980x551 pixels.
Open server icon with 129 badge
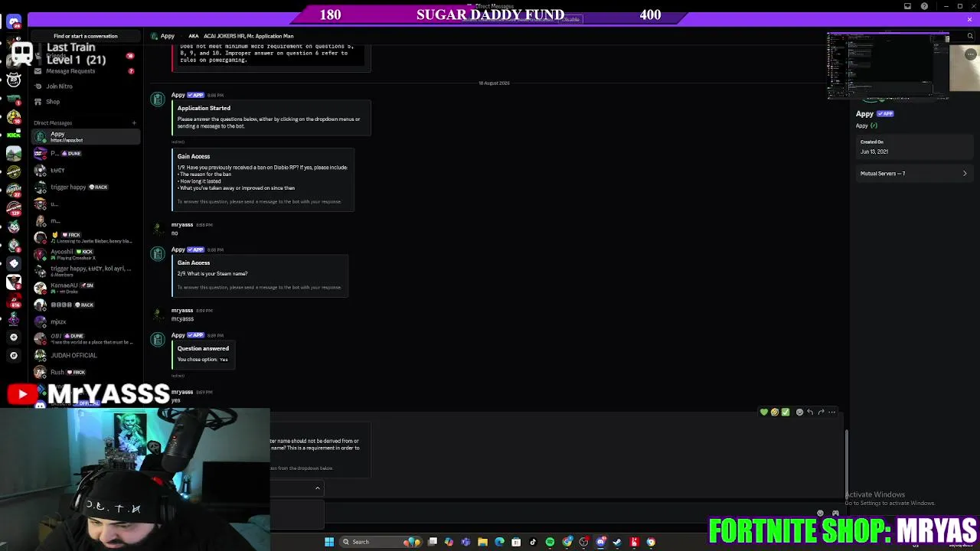[14, 208]
